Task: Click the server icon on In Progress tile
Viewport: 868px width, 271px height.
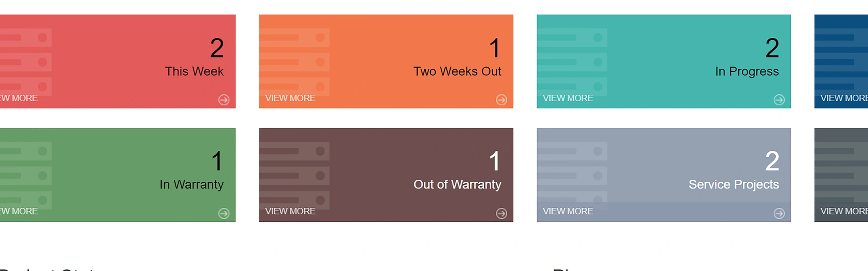Action: tap(572, 62)
